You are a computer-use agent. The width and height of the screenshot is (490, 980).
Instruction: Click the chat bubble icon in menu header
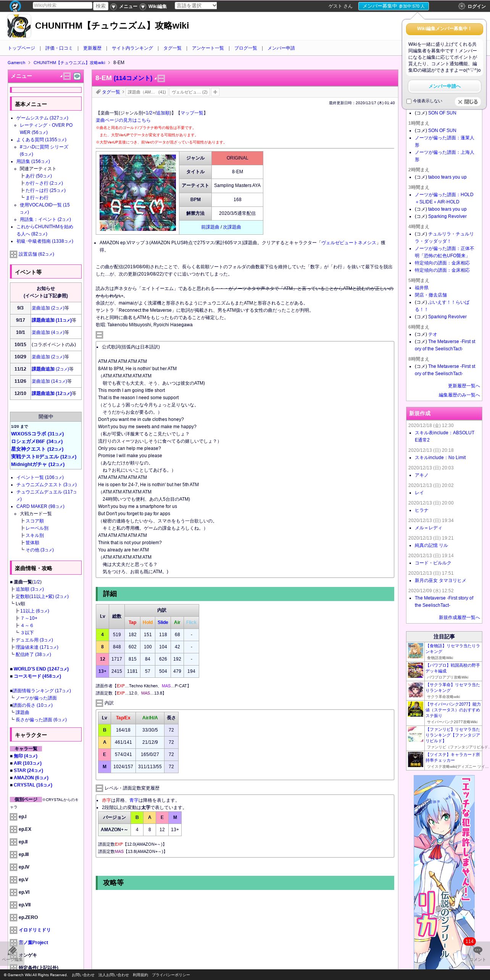click(77, 76)
